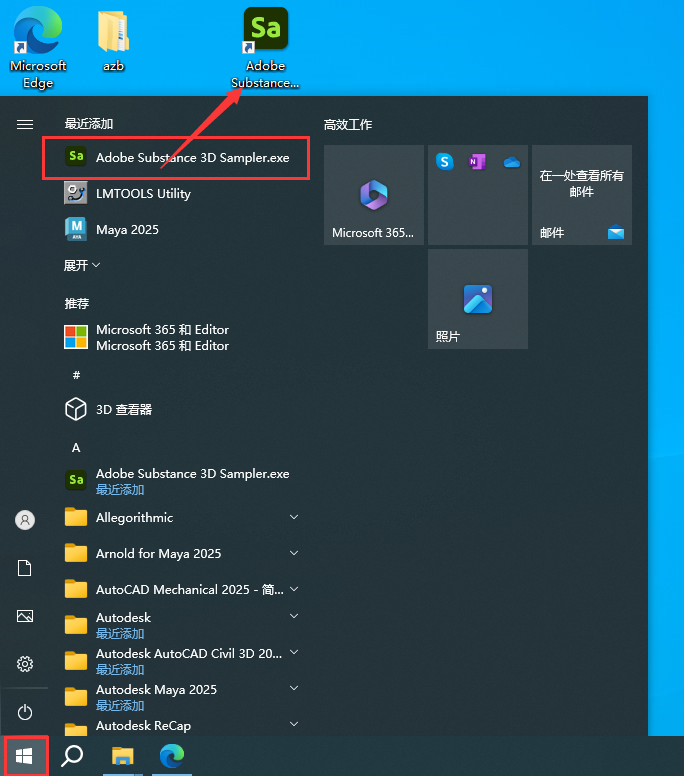Click the Microsoft 365 tile
684x776 pixels.
click(x=373, y=195)
